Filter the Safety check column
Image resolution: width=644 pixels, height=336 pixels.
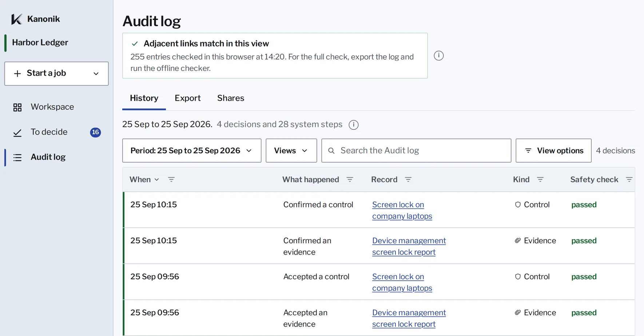point(629,179)
